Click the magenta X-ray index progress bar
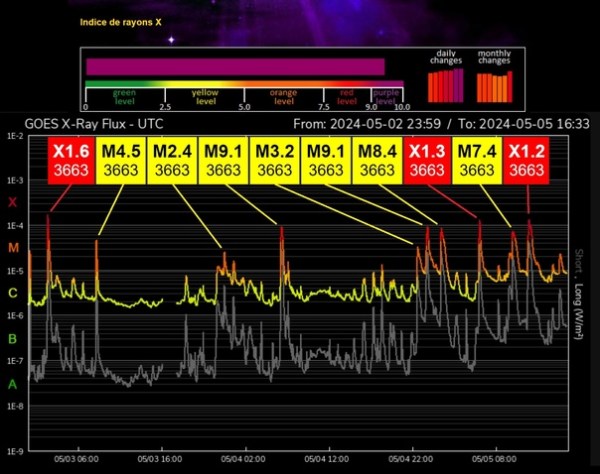 pyautogui.click(x=235, y=66)
